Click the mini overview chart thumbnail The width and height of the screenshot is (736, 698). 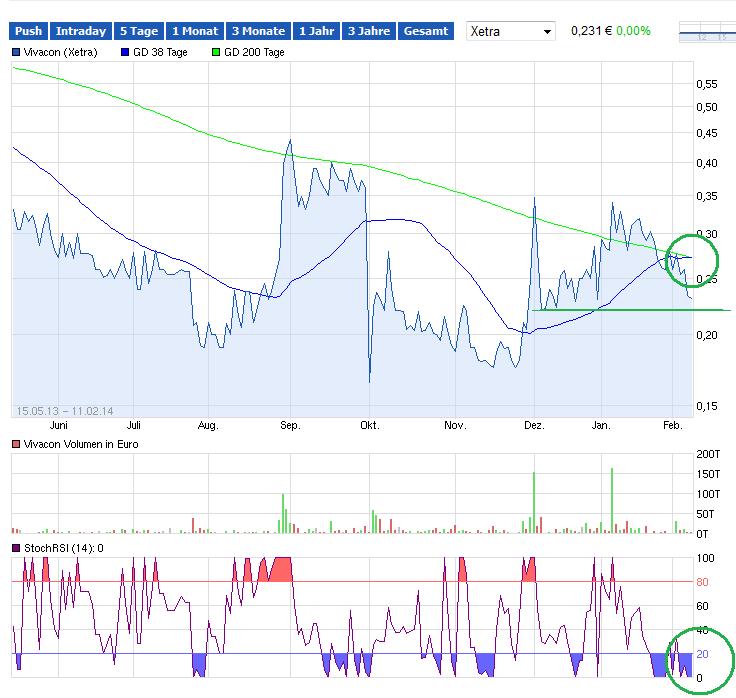[x=707, y=32]
